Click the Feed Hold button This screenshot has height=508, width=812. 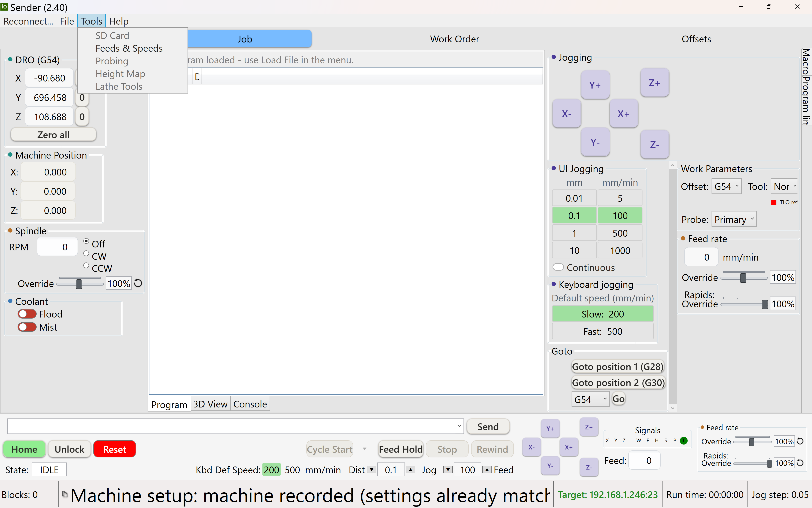point(401,449)
